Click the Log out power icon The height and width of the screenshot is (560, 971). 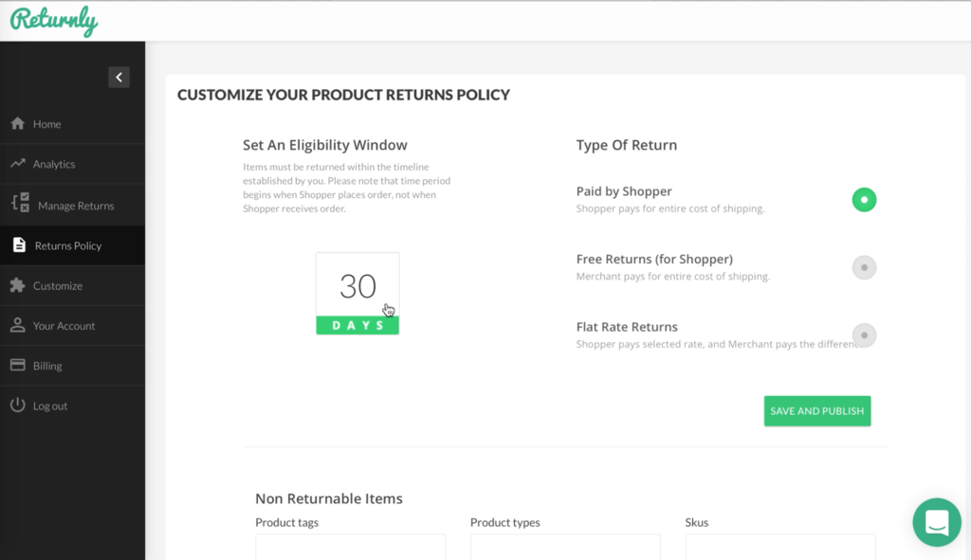[x=17, y=406]
